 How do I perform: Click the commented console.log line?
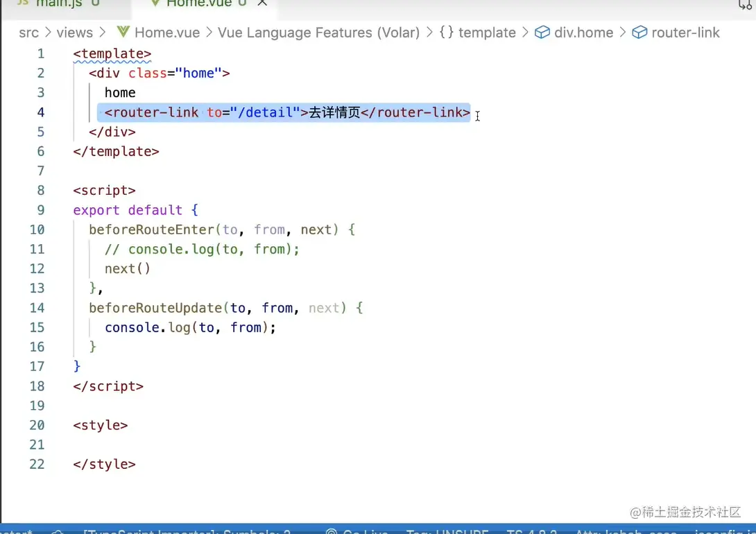point(202,249)
